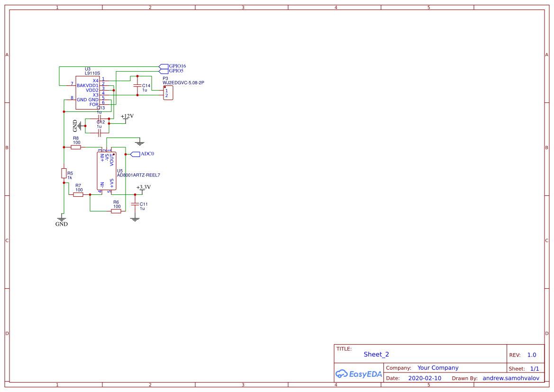The image size is (554, 392).
Task: Select the C12 capacitor symbol
Action: [x=99, y=133]
